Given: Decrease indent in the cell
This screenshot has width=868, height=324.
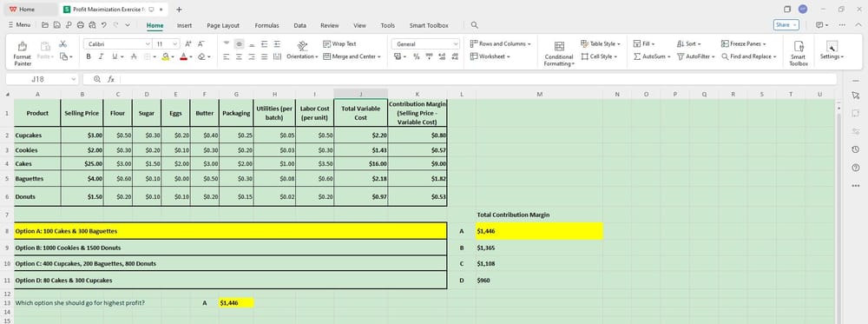Looking at the screenshot, I should click(265, 43).
